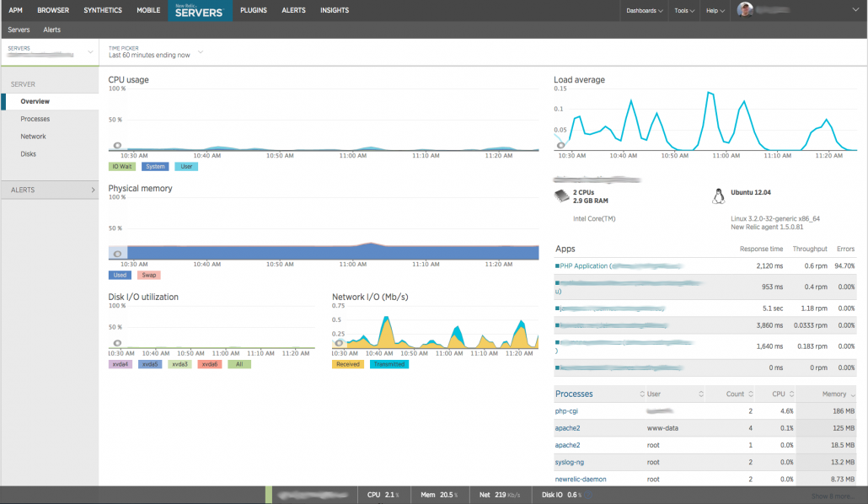868x504 pixels.
Task: Click the CPU 2.1% status bar entry
Action: (383, 495)
